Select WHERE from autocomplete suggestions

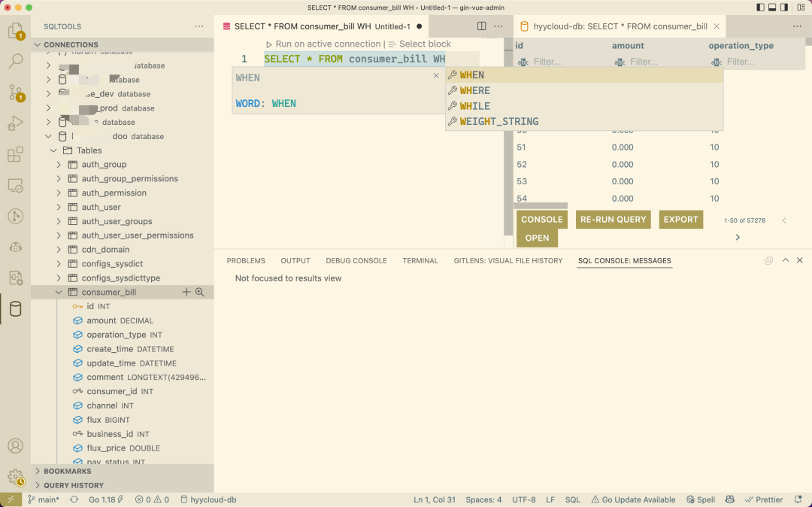click(474, 91)
